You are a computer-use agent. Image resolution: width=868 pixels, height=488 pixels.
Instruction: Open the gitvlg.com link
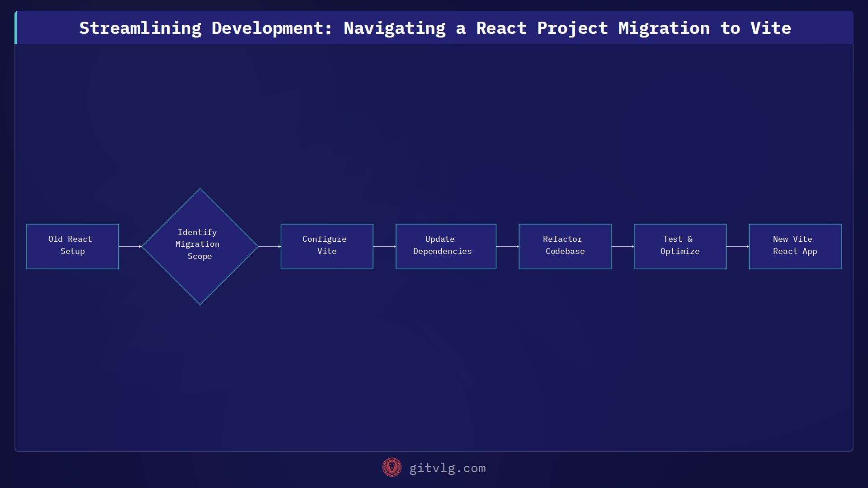tap(447, 468)
